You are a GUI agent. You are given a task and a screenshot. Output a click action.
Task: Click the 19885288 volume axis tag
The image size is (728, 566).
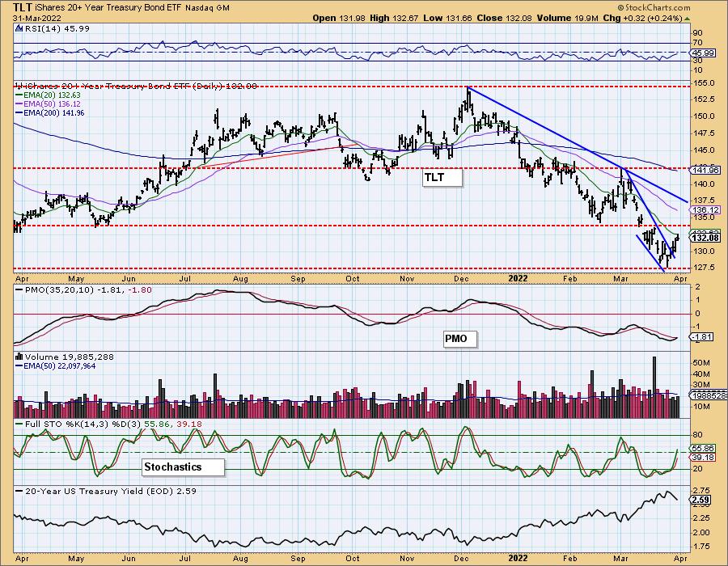pos(709,395)
